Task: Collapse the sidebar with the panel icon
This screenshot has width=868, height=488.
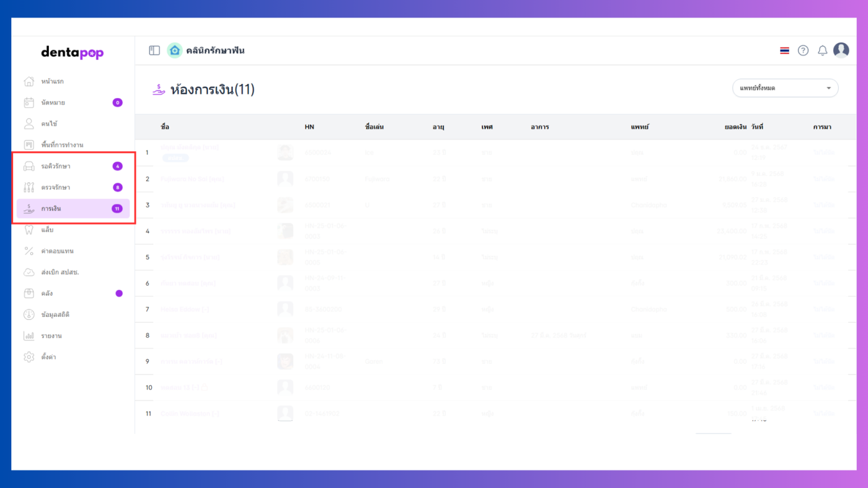Action: click(x=154, y=50)
